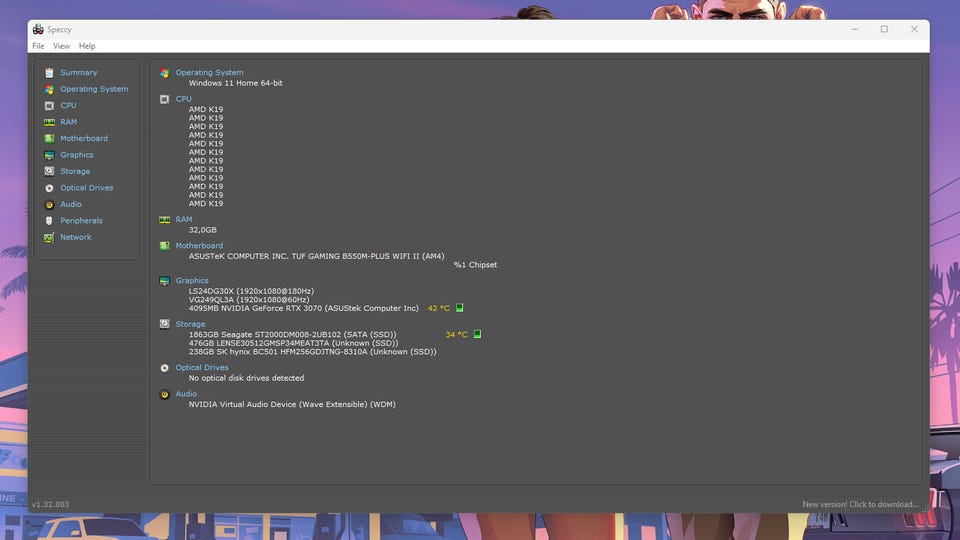Click the 42 °C GPU temperature value
Viewport: 960px width, 540px height.
pos(438,308)
